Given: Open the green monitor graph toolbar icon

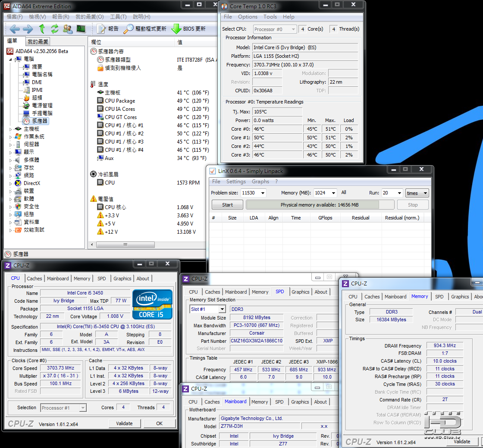Looking at the screenshot, I should [x=81, y=29].
